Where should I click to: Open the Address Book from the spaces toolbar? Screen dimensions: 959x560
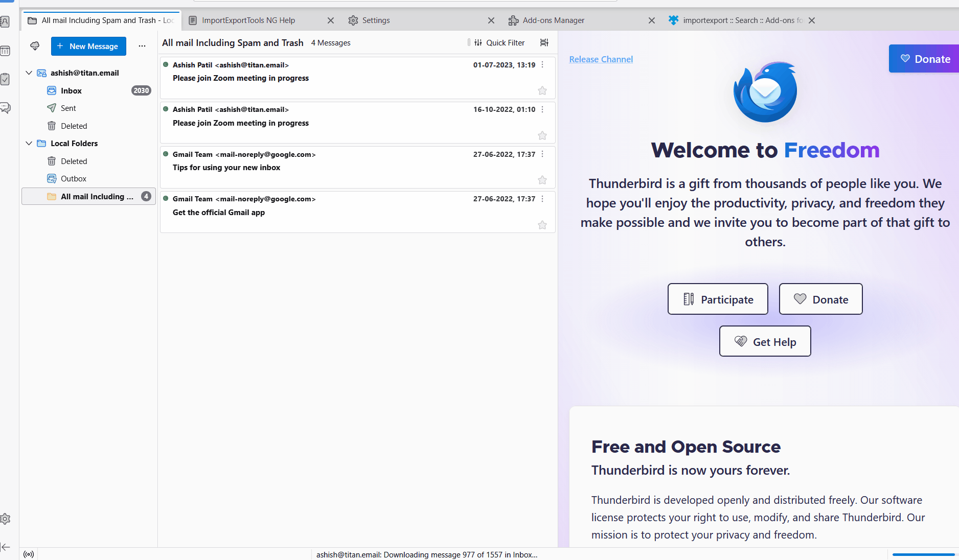(x=5, y=22)
